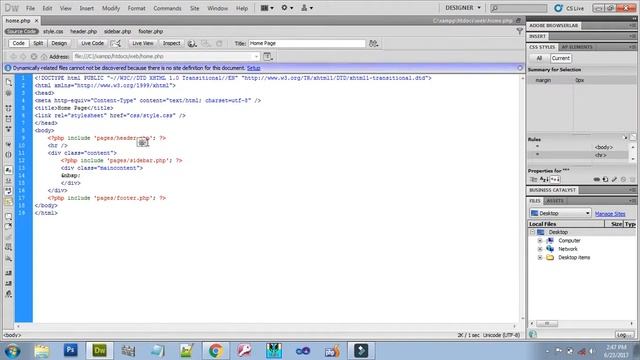
Task: Expand the Desktop items folder
Action: tap(540, 258)
